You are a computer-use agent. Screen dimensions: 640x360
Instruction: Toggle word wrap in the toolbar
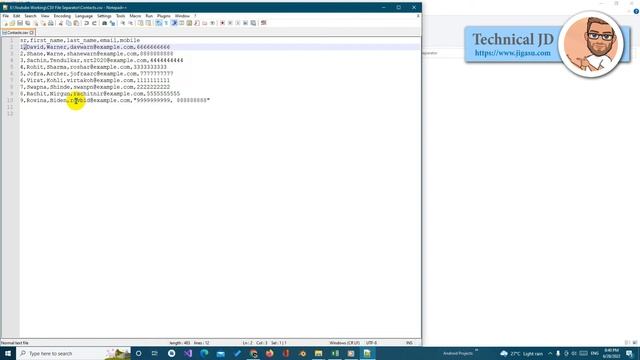(158, 23)
